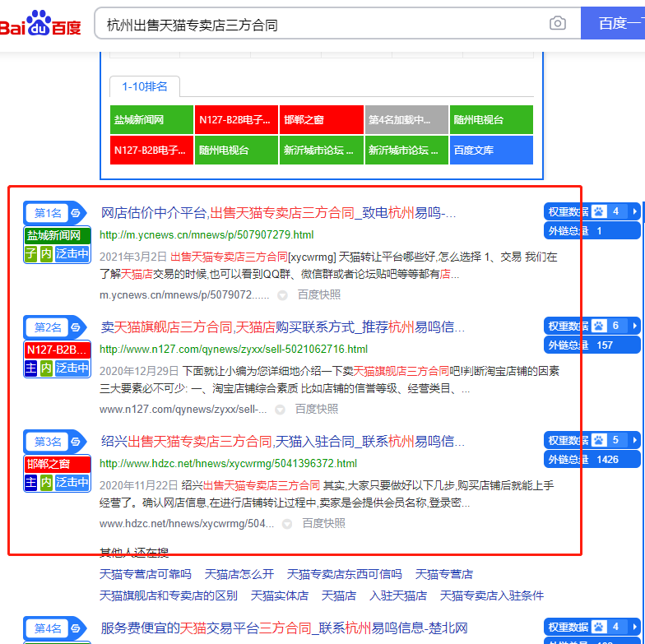Click paw icon in 权重数据 6 badge
This screenshot has width=645, height=644.
599,326
